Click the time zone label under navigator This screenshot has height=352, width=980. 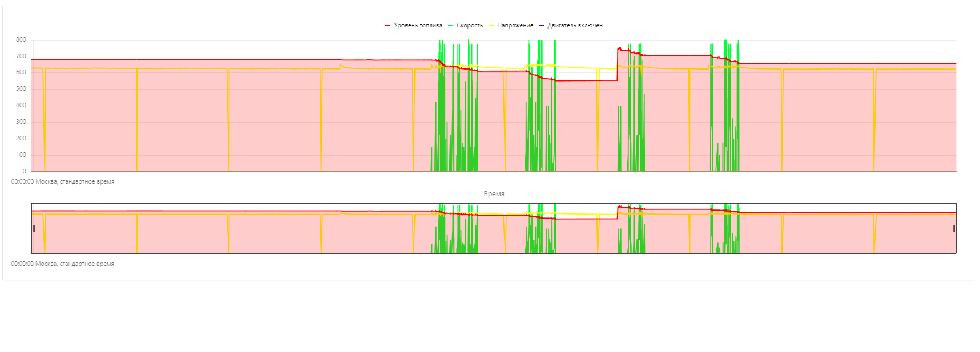(x=63, y=264)
